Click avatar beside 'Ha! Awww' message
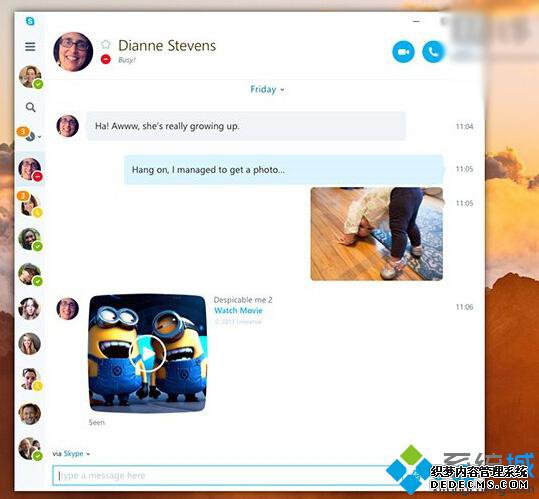 [67, 126]
